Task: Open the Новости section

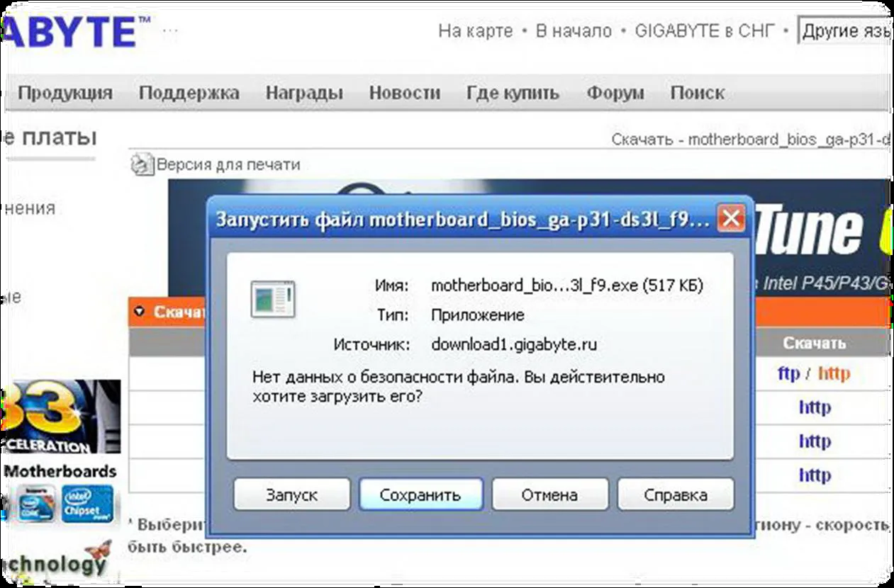Action: tap(405, 93)
